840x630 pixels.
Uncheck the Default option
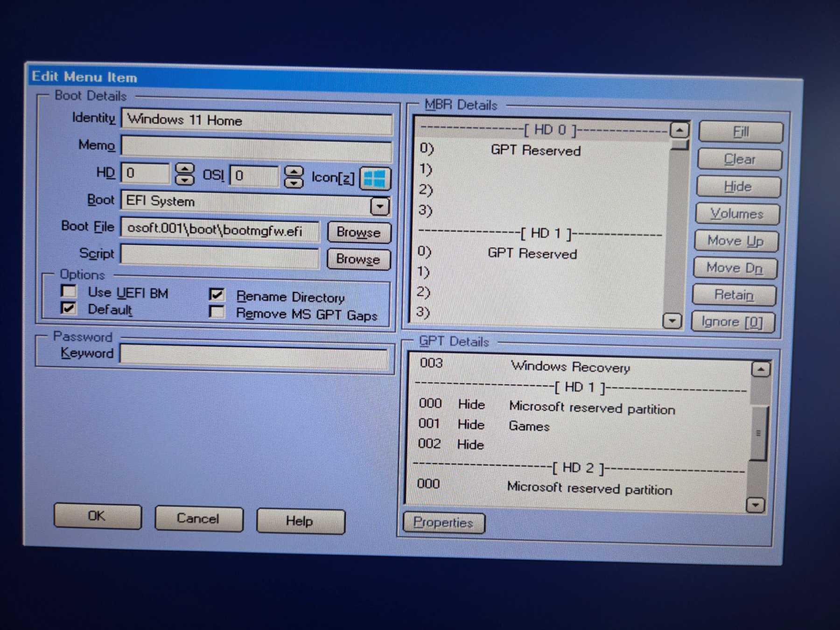69,308
